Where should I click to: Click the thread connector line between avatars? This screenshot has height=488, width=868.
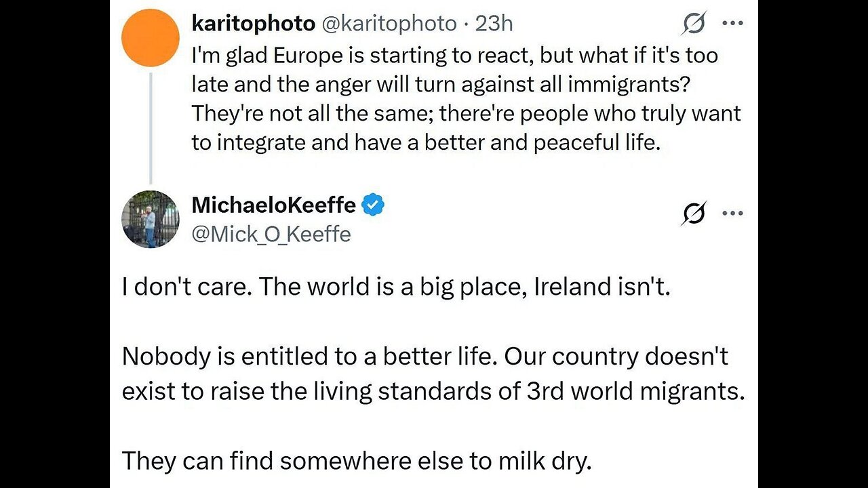coord(151,129)
